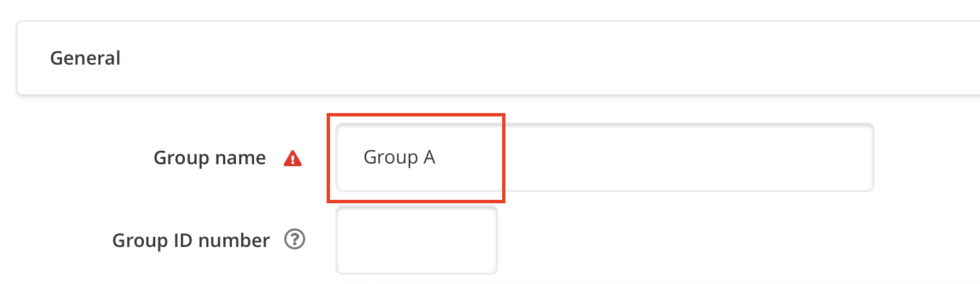Select the exclamation triangle next to Group name

coord(292,158)
